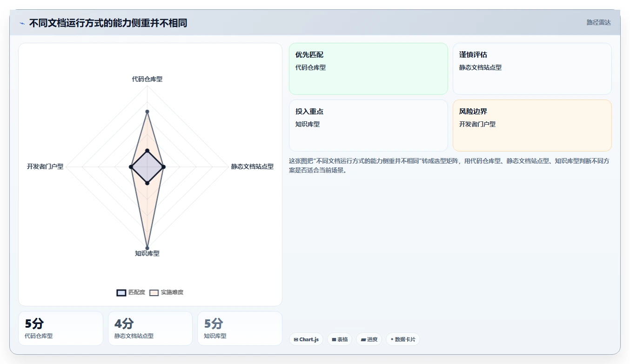The height and width of the screenshot is (364, 630).
Task: Click the 路径雷达 label in the header
Action: click(598, 22)
